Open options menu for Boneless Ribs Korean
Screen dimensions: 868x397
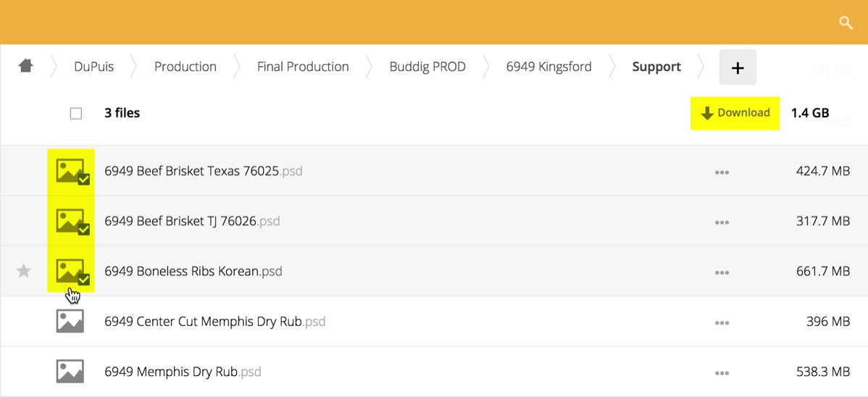pyautogui.click(x=722, y=272)
